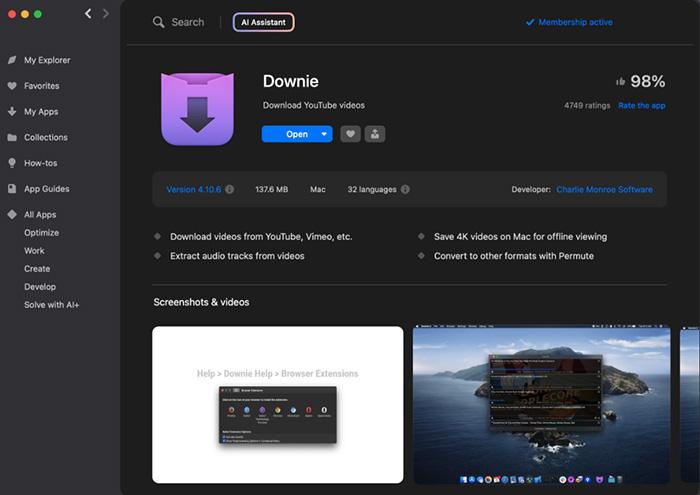
Task: Open the My Explorer section
Action: (47, 60)
